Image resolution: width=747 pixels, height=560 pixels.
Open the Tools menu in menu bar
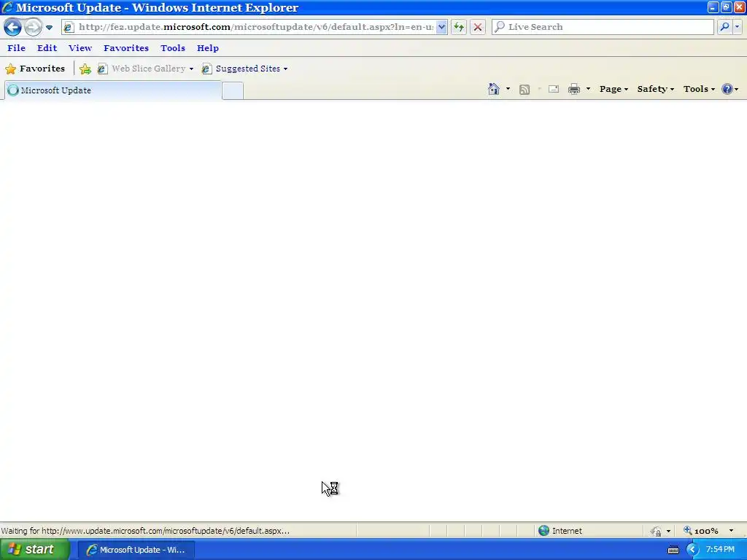click(x=173, y=48)
